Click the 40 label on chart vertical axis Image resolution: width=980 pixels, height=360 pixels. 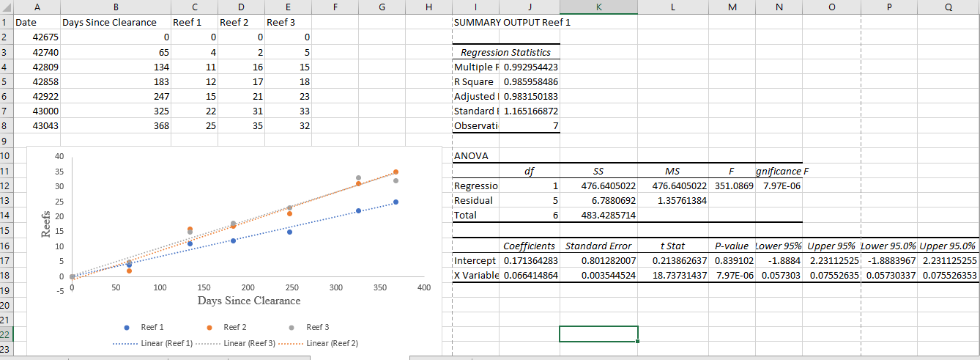pos(60,156)
